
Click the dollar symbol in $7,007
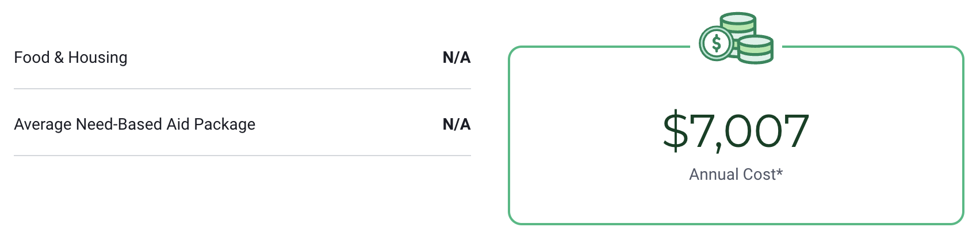coord(675,131)
